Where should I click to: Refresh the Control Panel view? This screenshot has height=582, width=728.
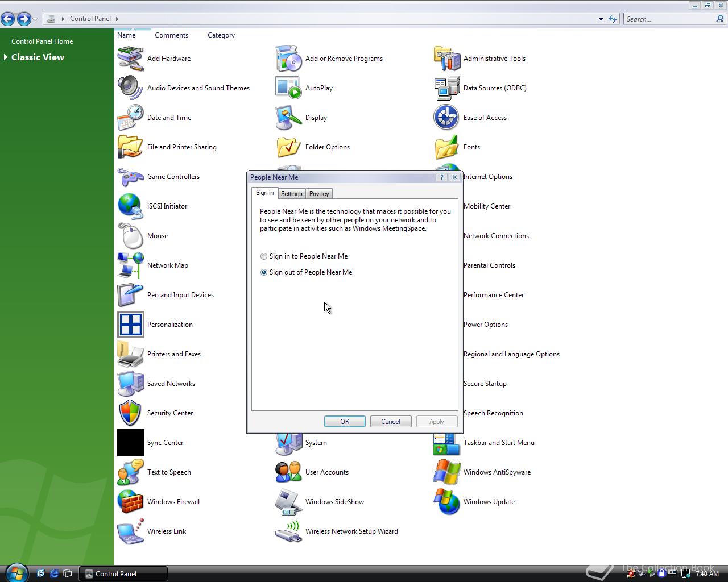(613, 19)
